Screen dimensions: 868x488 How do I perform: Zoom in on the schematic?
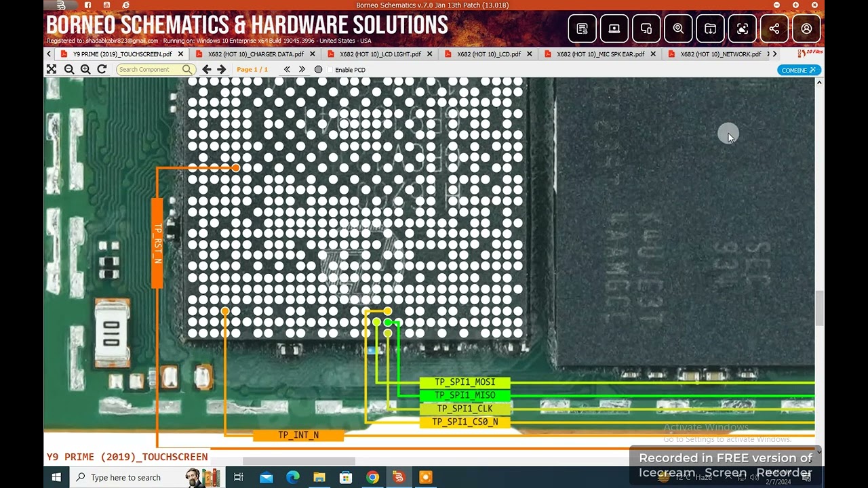[85, 69]
